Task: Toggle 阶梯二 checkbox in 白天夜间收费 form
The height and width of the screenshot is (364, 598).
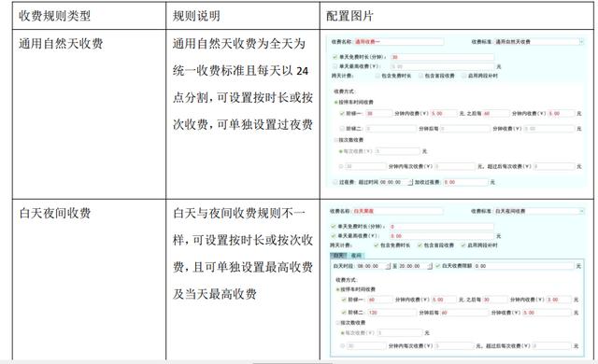Action: point(344,313)
